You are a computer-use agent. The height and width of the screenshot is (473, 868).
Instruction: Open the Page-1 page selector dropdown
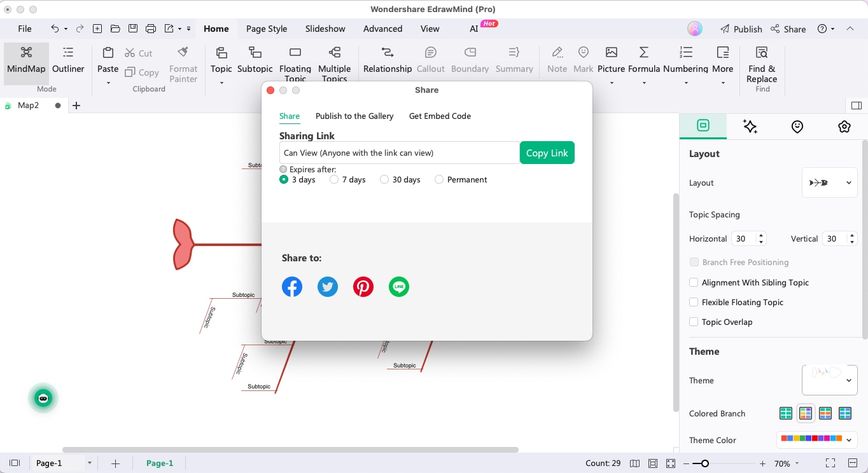90,463
